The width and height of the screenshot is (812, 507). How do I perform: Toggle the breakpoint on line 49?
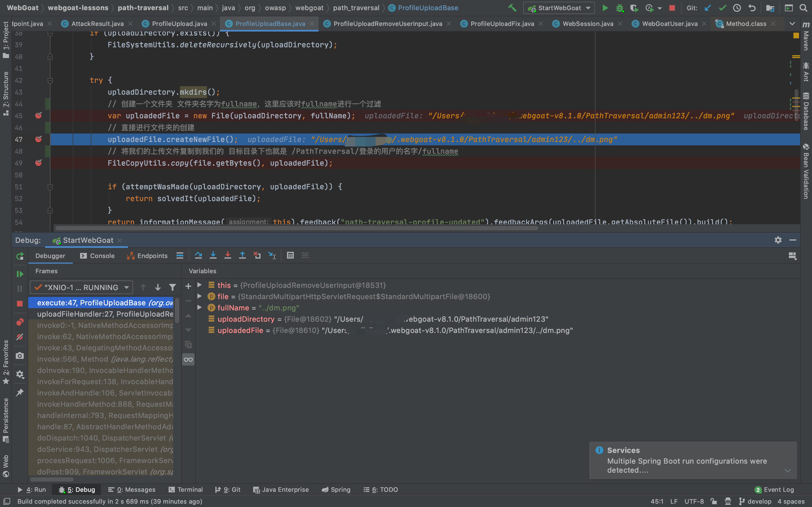(x=39, y=163)
